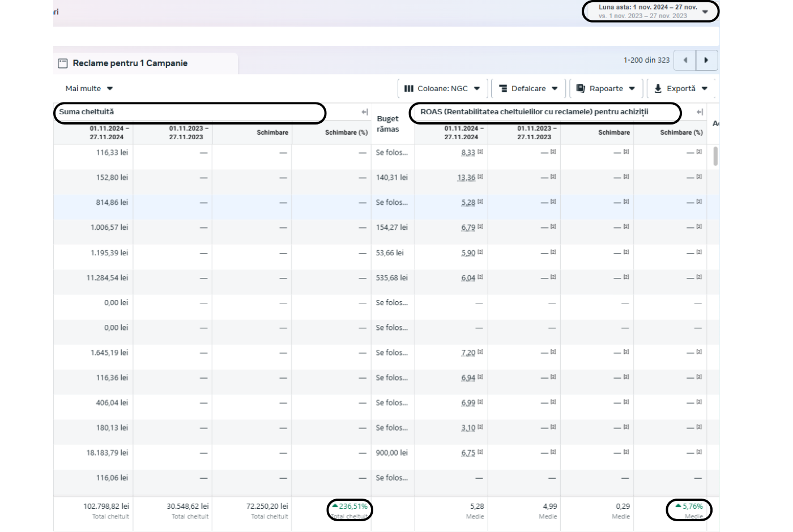Click the ROAS footnote icon next to 8,33

(x=480, y=152)
